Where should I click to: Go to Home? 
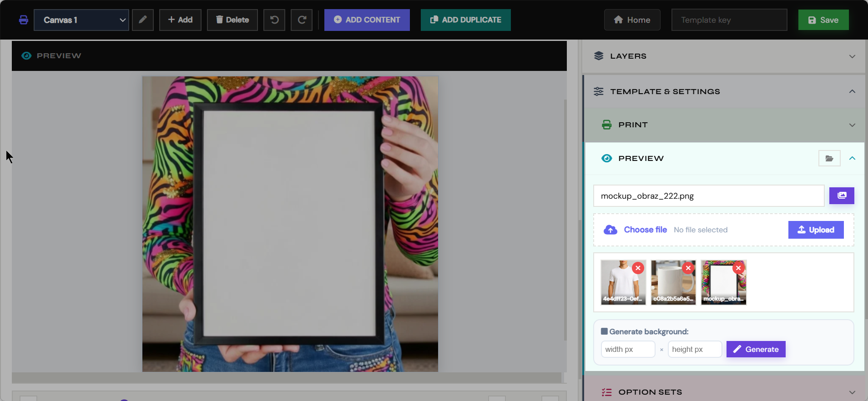point(632,20)
